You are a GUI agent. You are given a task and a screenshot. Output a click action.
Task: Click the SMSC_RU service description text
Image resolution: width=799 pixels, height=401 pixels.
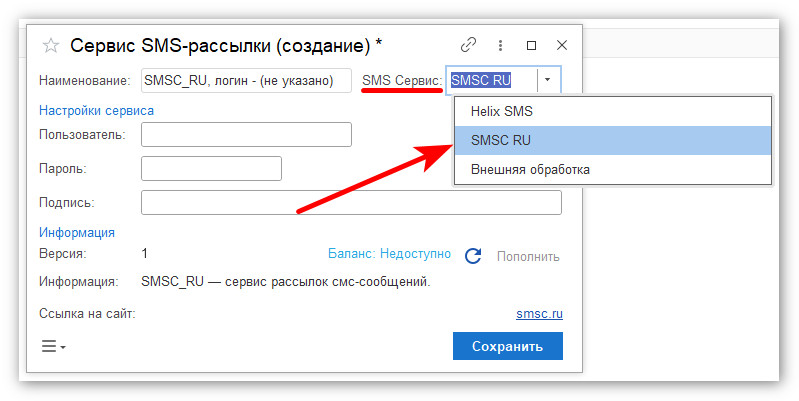(x=286, y=281)
